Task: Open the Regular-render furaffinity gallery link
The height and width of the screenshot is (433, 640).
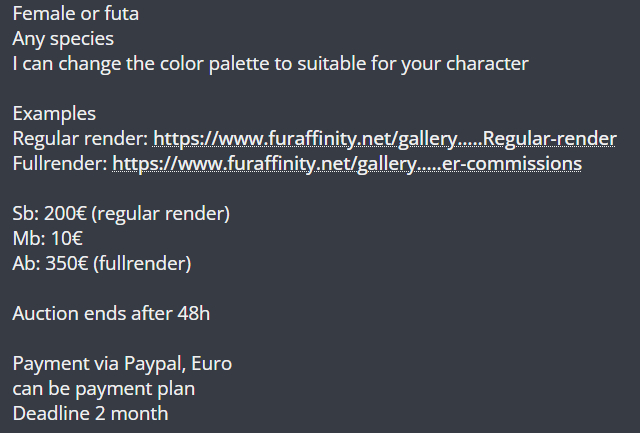Action: [x=384, y=138]
